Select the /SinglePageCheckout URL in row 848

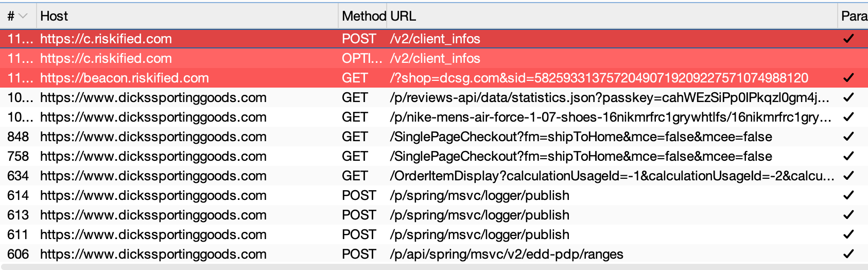pos(581,137)
